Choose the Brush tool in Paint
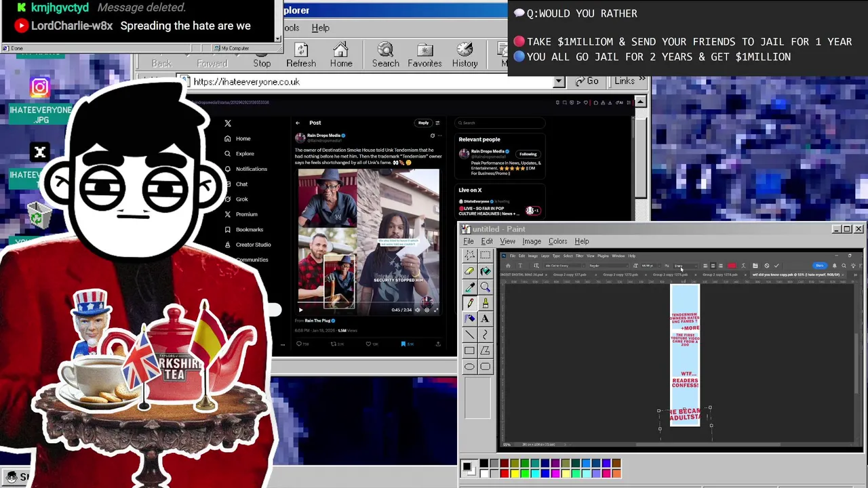 [x=486, y=303]
